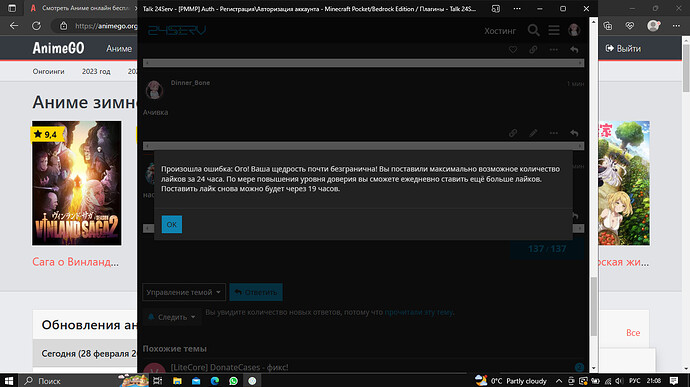Open Edge settings and more menu
The height and width of the screenshot is (387, 690).
(676, 26)
